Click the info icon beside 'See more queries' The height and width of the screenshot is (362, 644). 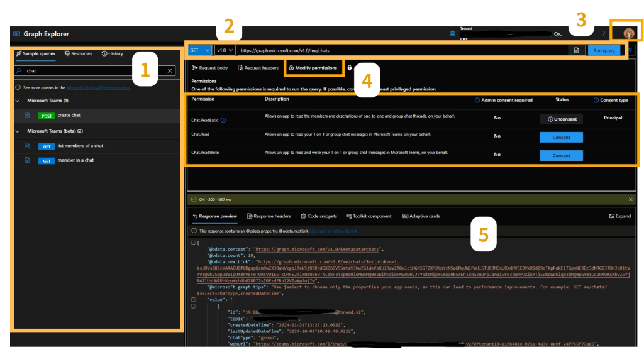click(18, 87)
